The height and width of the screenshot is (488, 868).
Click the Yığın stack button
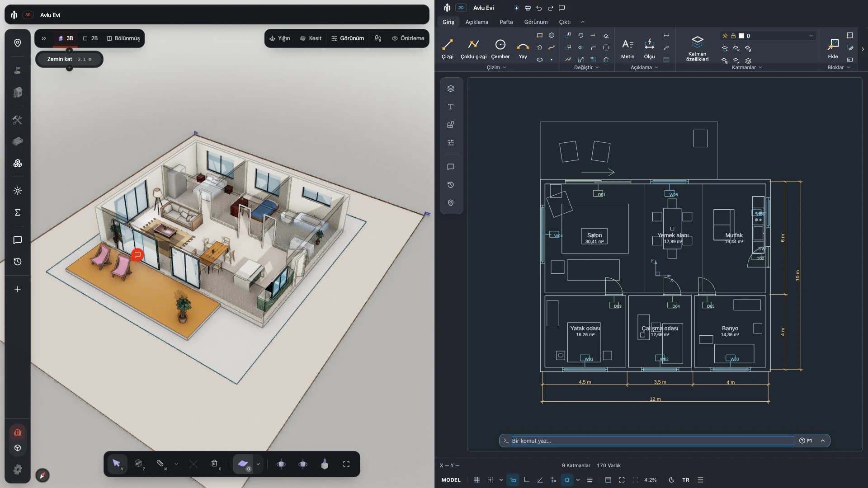point(279,38)
